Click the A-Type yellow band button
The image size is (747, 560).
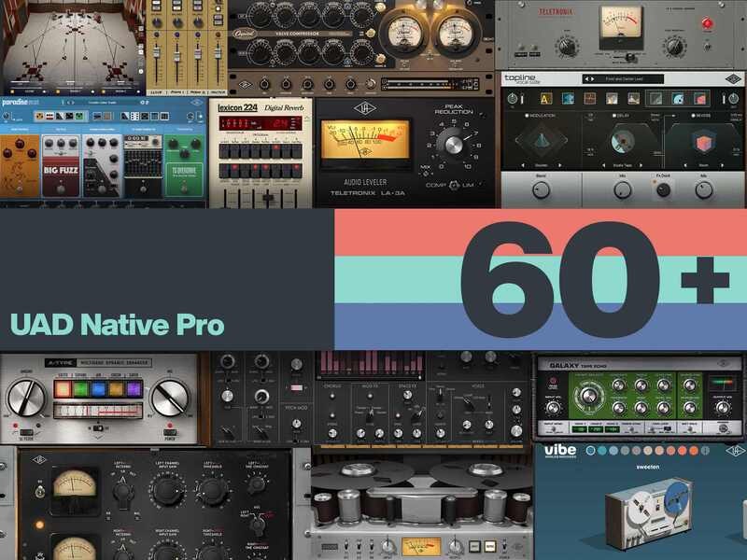click(116, 389)
